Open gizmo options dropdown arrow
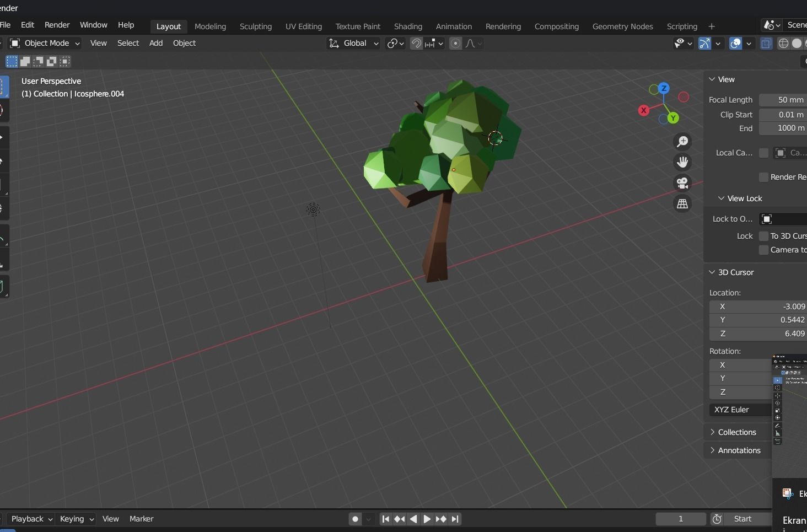Screen dimensions: 807x532 tap(718, 43)
